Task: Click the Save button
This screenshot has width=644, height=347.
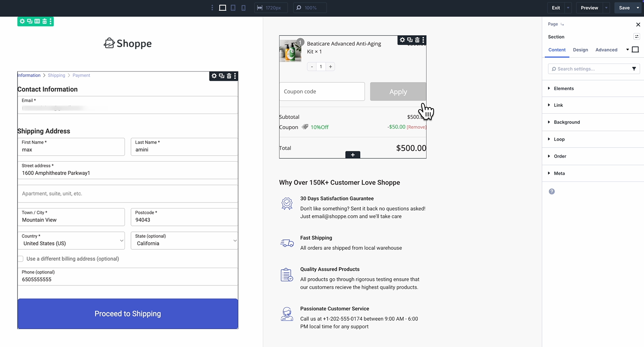Action: (624, 8)
